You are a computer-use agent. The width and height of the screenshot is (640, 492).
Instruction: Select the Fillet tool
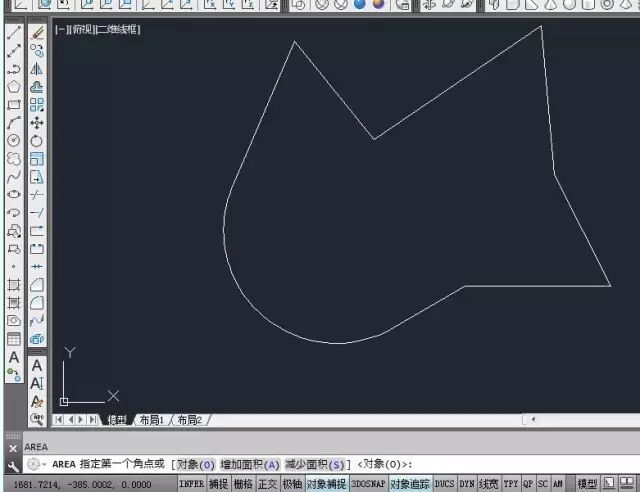click(x=37, y=303)
